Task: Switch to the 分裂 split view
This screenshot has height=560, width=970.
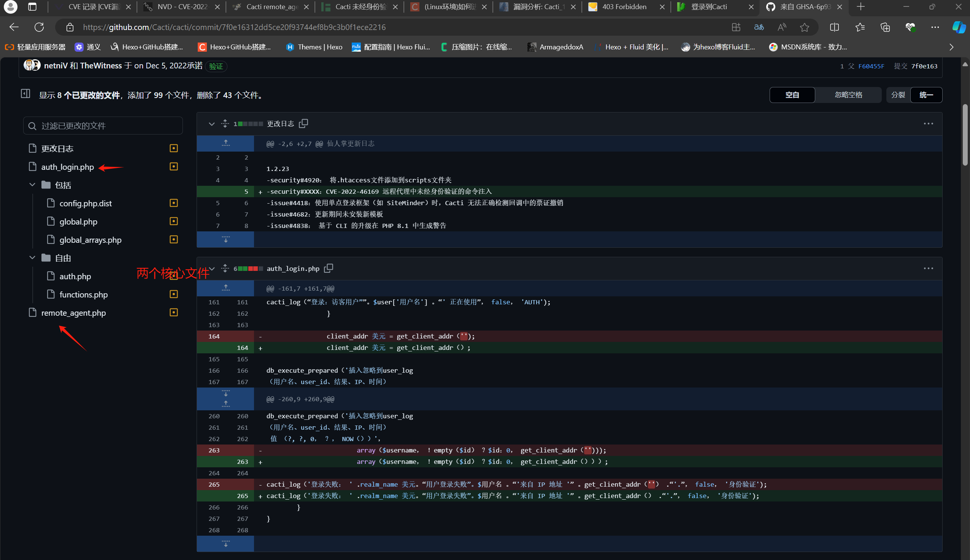Action: [899, 95]
